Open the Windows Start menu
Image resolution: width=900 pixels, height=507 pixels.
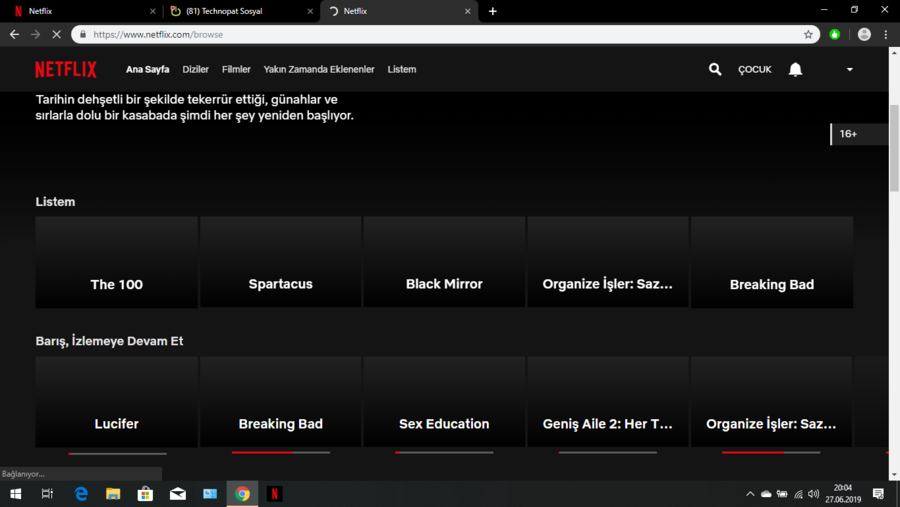pyautogui.click(x=15, y=494)
